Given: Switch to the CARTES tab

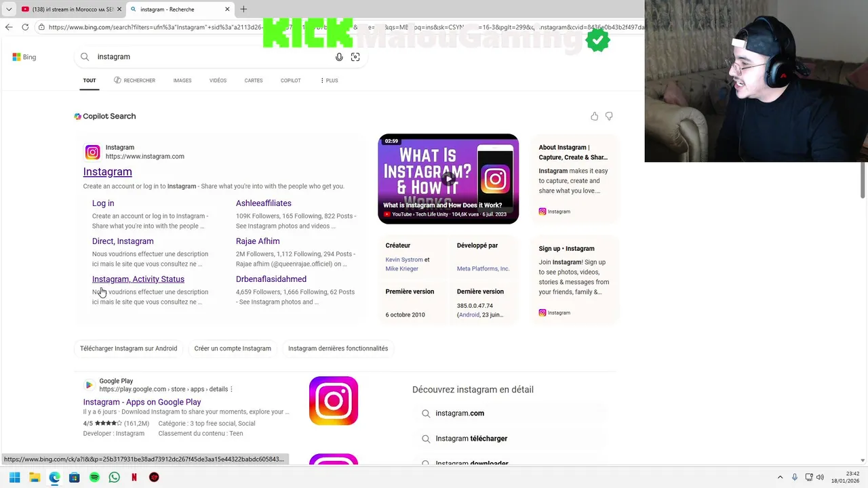Looking at the screenshot, I should tap(254, 81).
